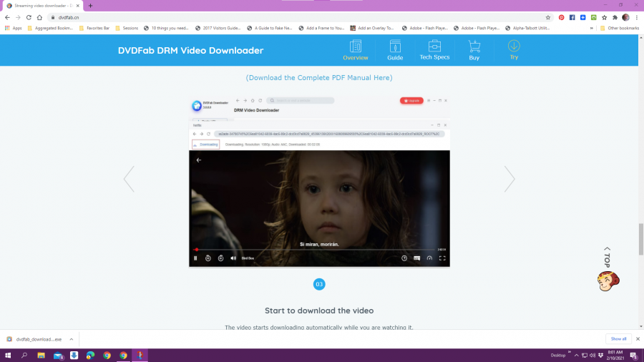Click the Buy shopping cart icon

[x=474, y=47]
